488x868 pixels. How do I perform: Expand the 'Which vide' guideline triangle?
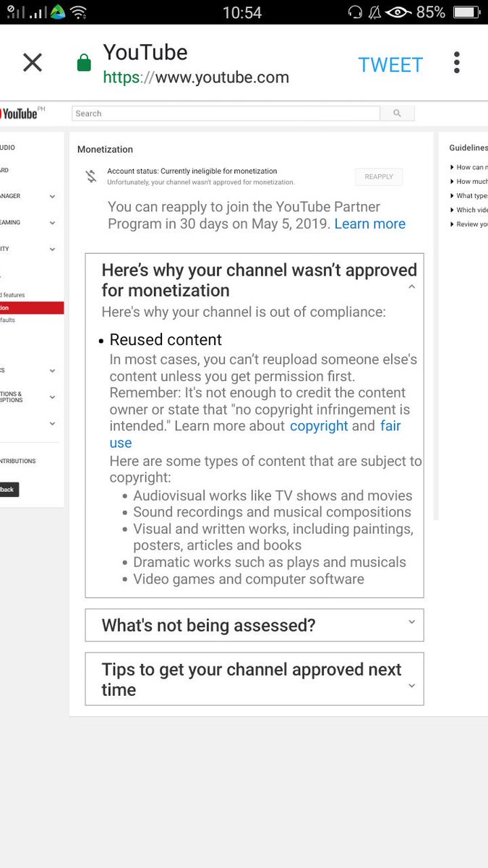pos(452,210)
